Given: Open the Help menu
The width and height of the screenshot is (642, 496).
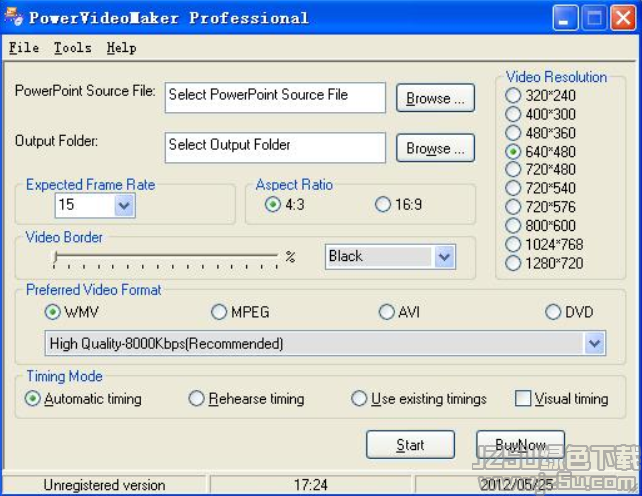Looking at the screenshot, I should point(121,48).
